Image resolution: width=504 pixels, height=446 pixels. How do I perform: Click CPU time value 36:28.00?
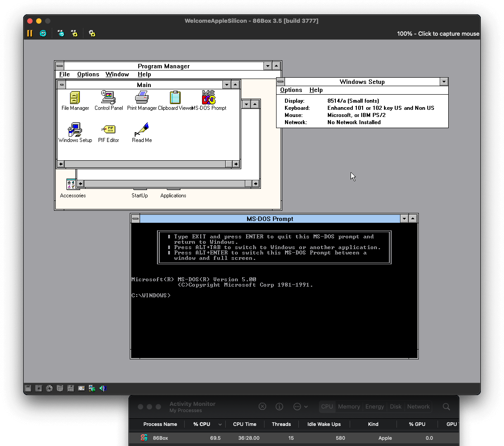[249, 438]
